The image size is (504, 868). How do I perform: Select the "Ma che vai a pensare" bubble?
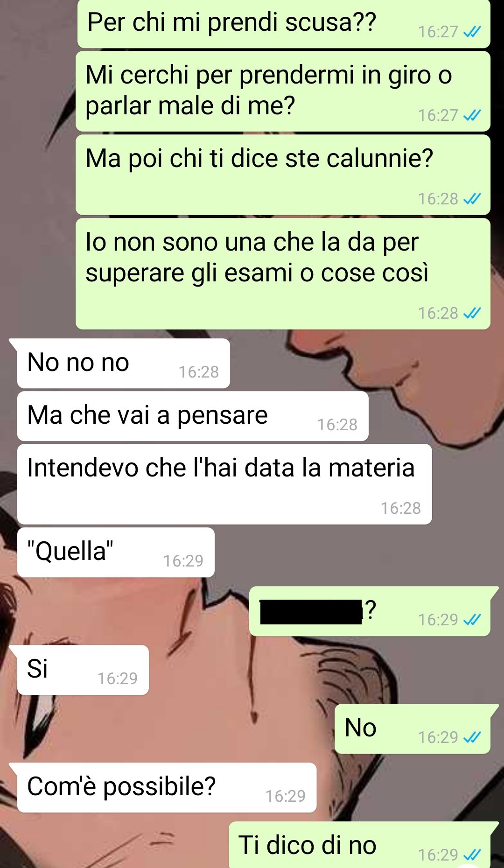point(193,416)
